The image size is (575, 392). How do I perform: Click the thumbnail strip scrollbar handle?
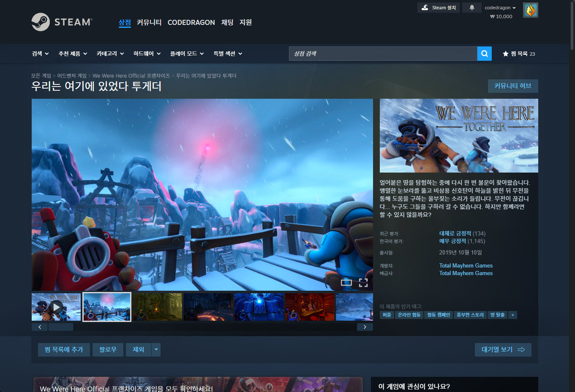(61, 327)
